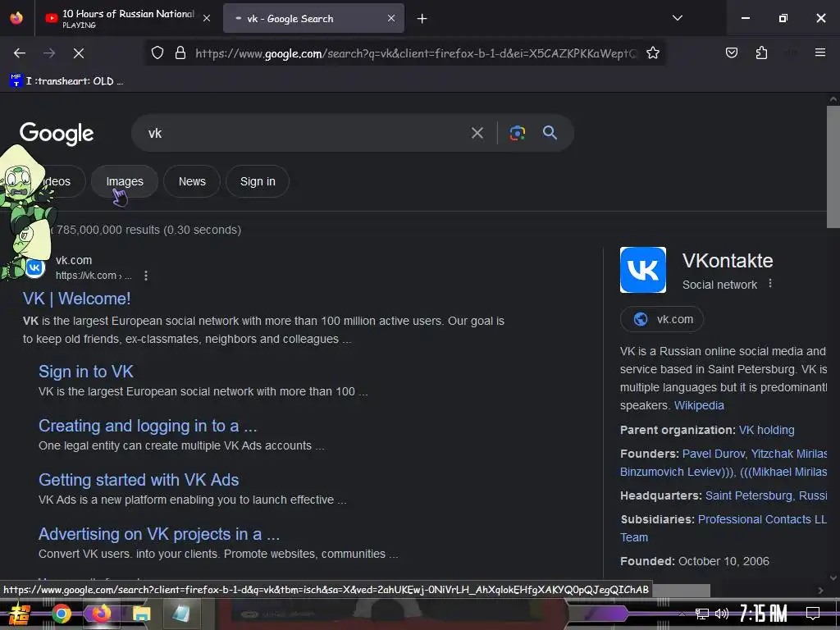Click the forward navigation arrow
This screenshot has height=630, width=840.
[x=49, y=53]
